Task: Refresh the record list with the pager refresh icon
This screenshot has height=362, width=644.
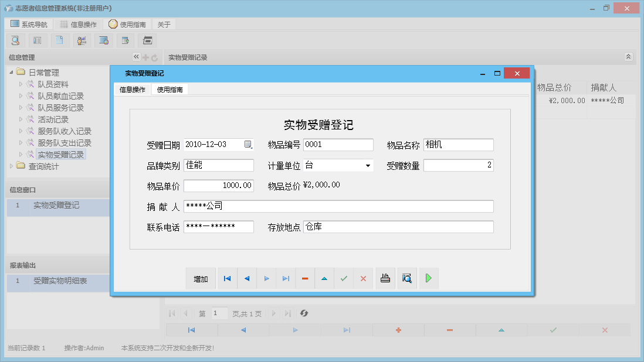Action: (304, 313)
